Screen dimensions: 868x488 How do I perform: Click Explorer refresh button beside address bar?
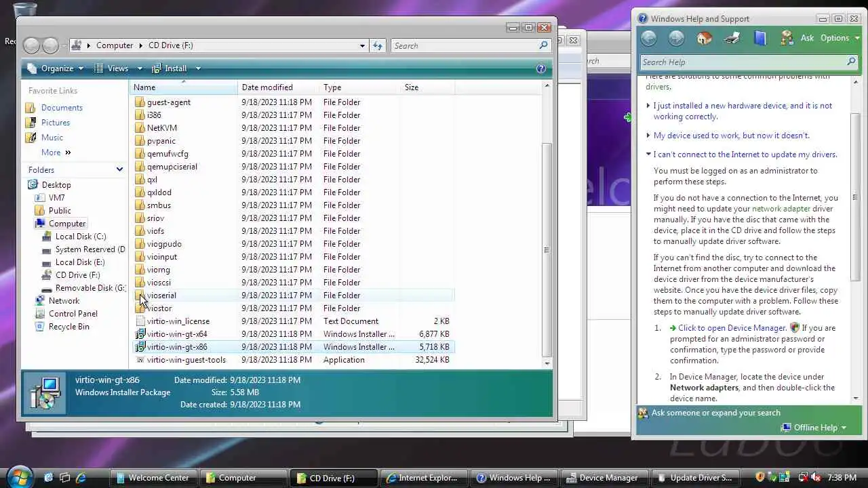pyautogui.click(x=378, y=45)
